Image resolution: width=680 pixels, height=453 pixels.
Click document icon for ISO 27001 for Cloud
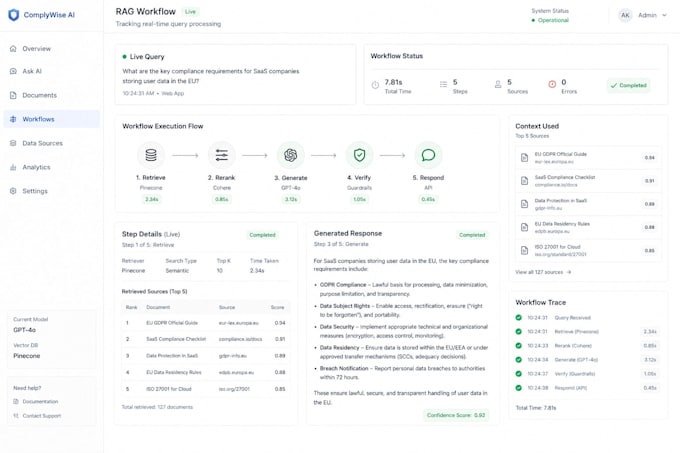point(524,251)
